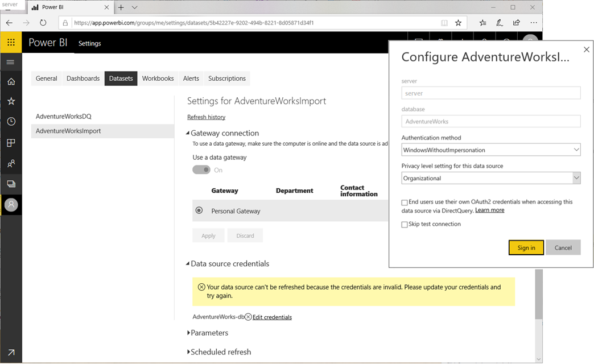
Task: Switch to the Dashboards tab
Action: click(x=82, y=78)
